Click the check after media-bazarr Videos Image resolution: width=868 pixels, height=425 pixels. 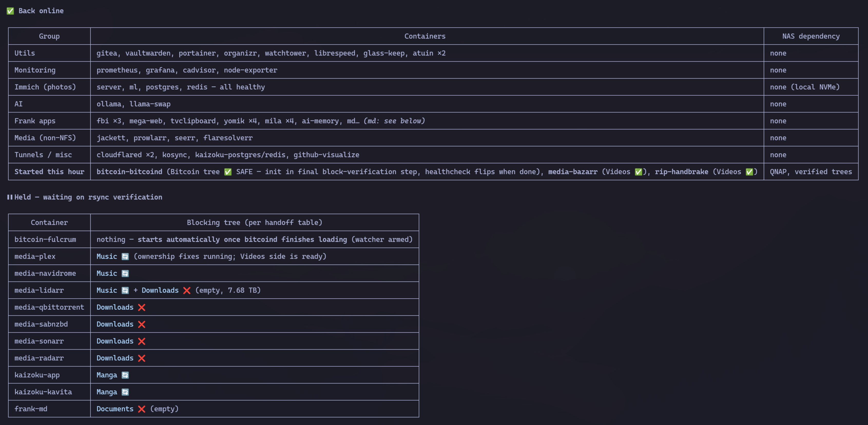point(639,172)
